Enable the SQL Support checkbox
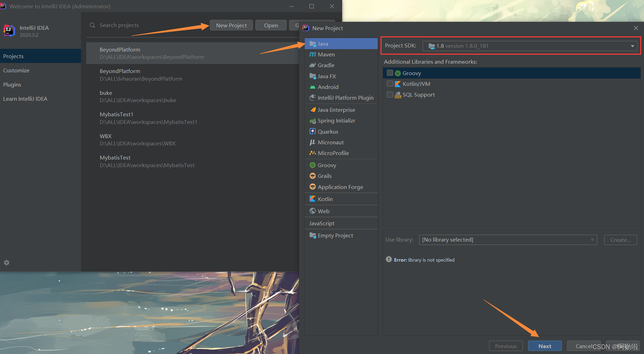The width and height of the screenshot is (644, 354). point(390,94)
